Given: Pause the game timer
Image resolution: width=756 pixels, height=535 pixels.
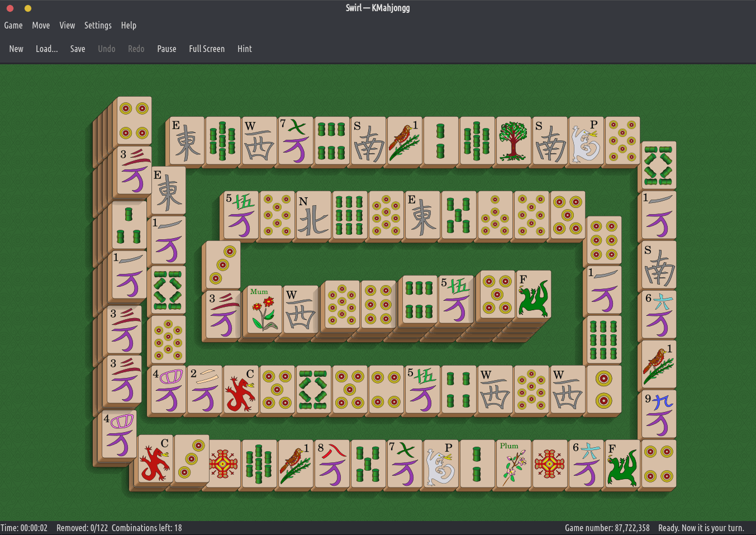Looking at the screenshot, I should coord(167,49).
